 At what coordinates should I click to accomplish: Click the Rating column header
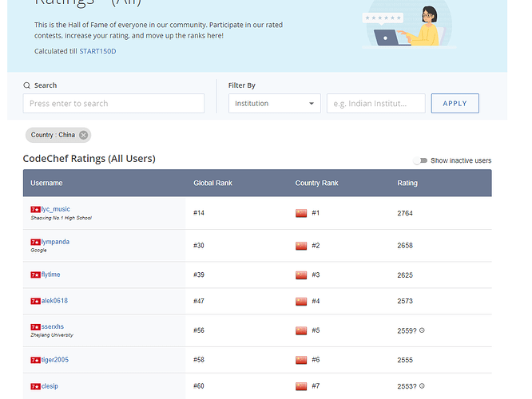pos(407,183)
